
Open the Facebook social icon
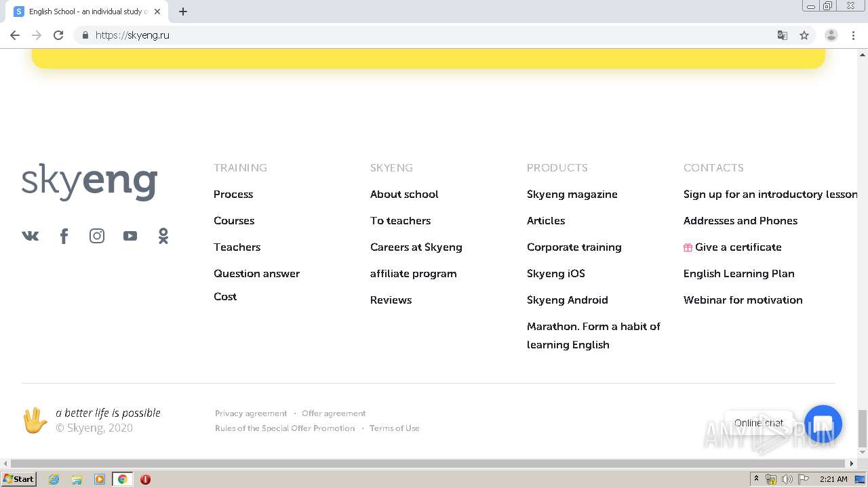[x=64, y=236]
